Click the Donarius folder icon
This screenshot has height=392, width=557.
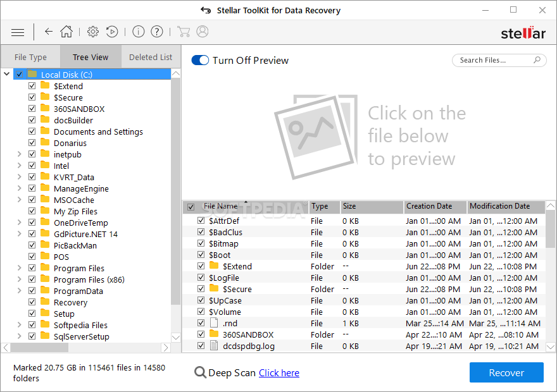(45, 143)
